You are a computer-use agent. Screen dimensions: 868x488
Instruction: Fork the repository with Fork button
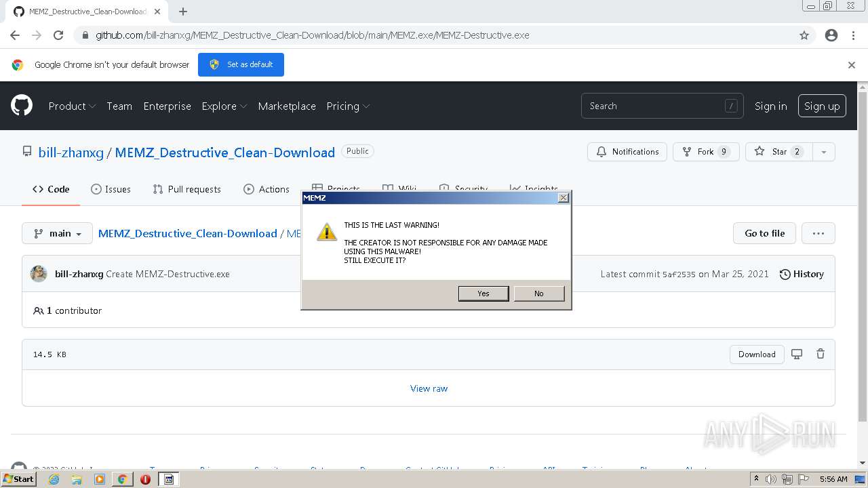(706, 152)
